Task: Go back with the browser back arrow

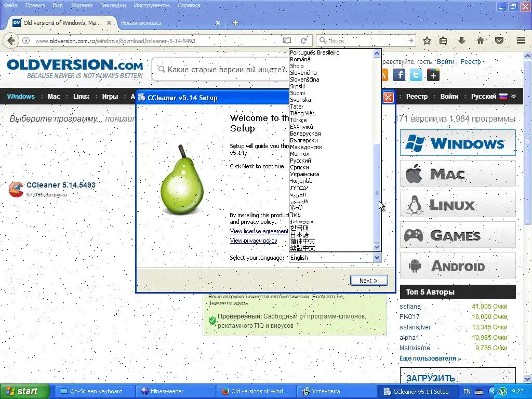Action: tap(11, 41)
